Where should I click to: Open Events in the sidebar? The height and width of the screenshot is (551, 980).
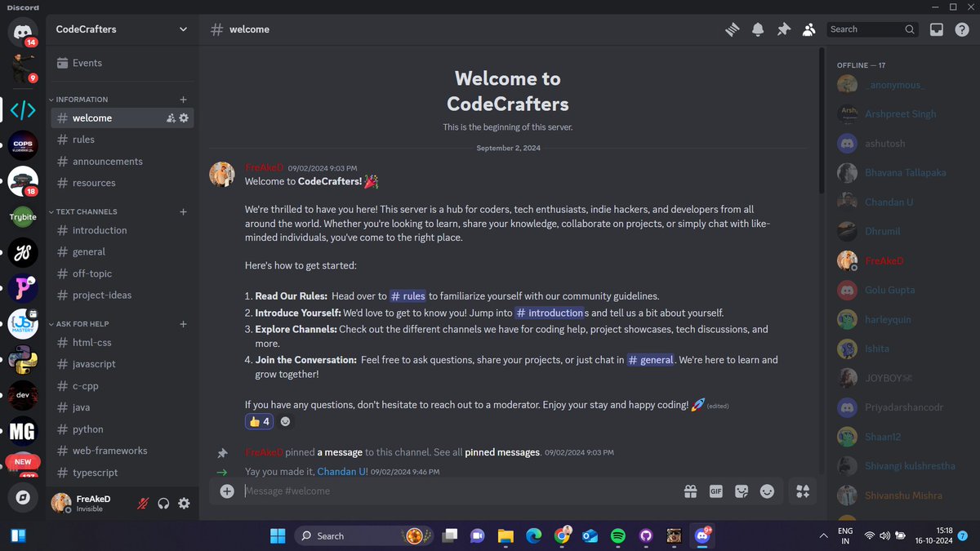click(122, 63)
